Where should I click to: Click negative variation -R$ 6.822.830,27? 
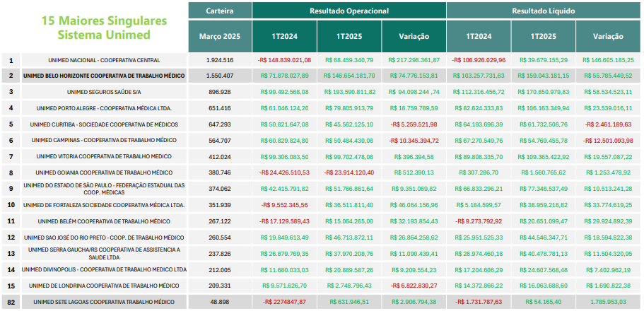pyautogui.click(x=414, y=286)
